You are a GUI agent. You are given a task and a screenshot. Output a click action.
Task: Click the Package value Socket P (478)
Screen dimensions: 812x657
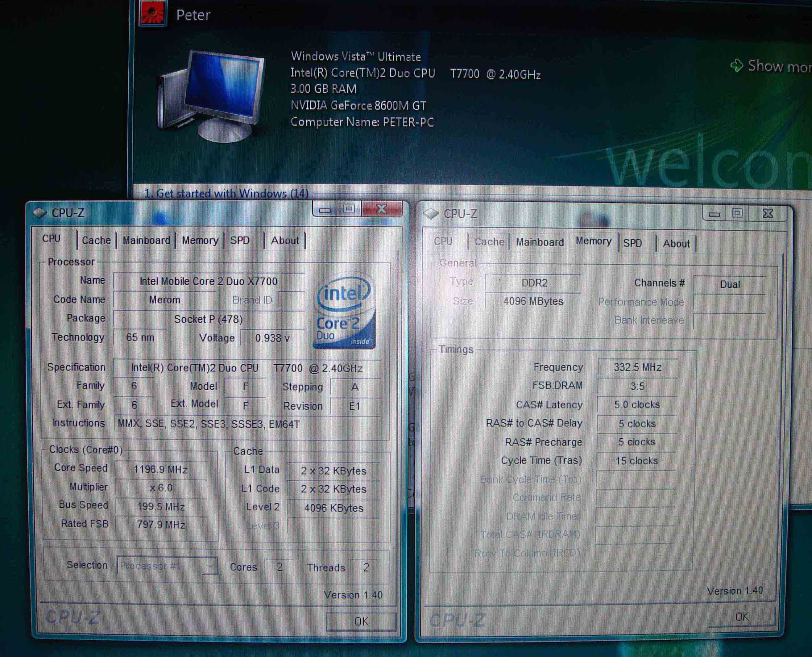click(208, 319)
